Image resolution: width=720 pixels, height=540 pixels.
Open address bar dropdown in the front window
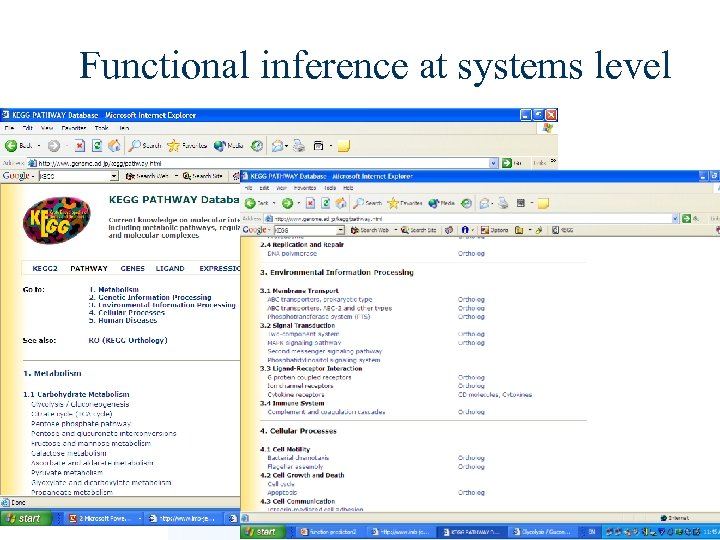[x=675, y=219]
